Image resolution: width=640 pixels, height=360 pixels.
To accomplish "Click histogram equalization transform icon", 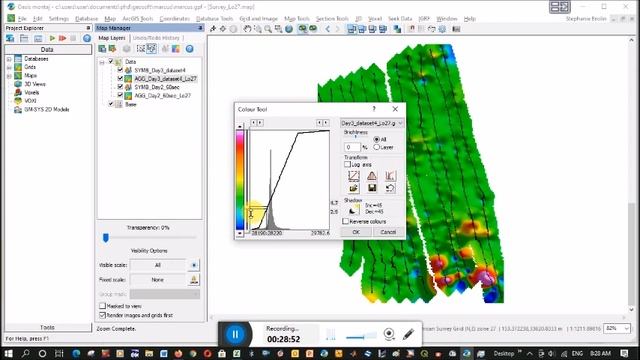I will click(x=390, y=176).
